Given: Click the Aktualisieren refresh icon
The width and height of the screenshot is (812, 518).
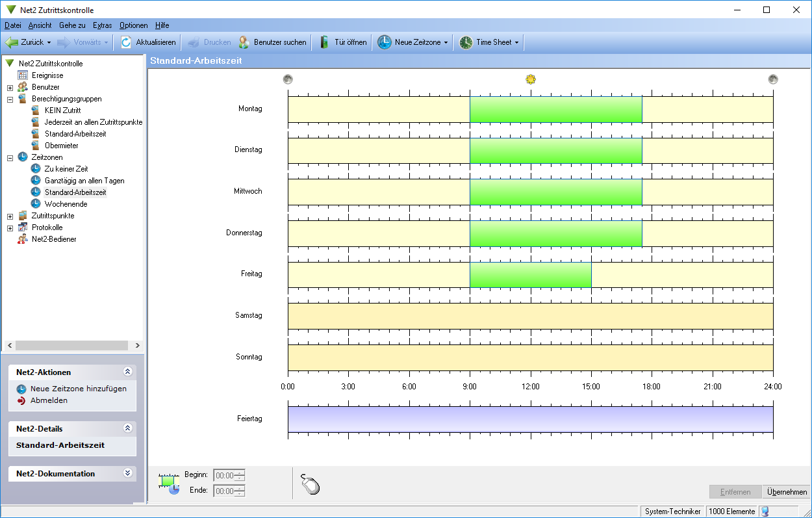Looking at the screenshot, I should [x=126, y=42].
